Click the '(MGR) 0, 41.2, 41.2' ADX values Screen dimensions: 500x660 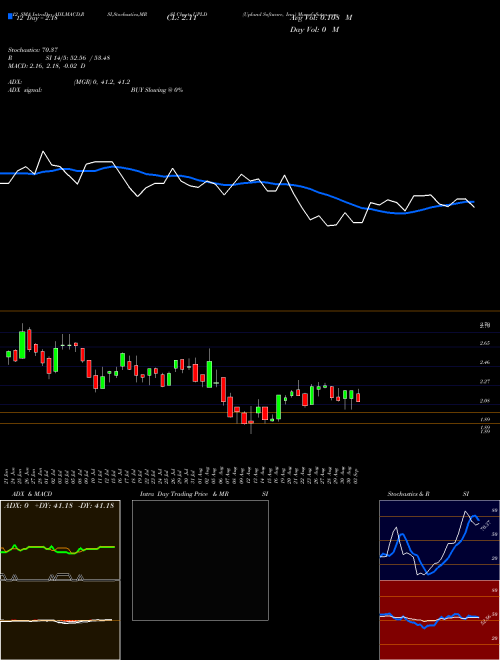coord(101,82)
